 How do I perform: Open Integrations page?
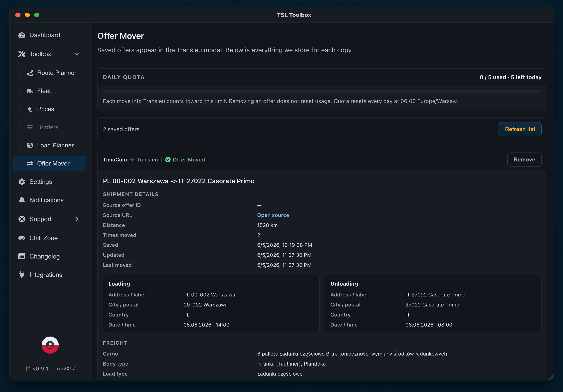(50, 275)
